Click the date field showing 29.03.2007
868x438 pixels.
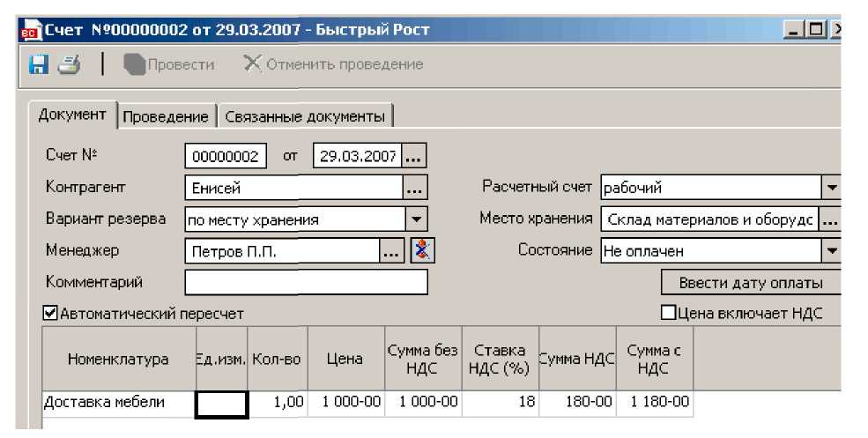coord(358,156)
